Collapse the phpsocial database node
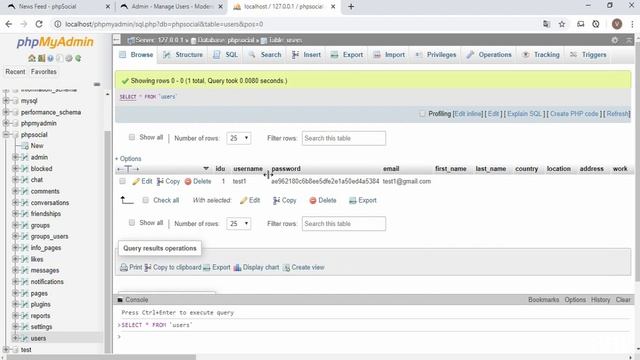Screen dimensions: 640x360 click(x=6, y=134)
